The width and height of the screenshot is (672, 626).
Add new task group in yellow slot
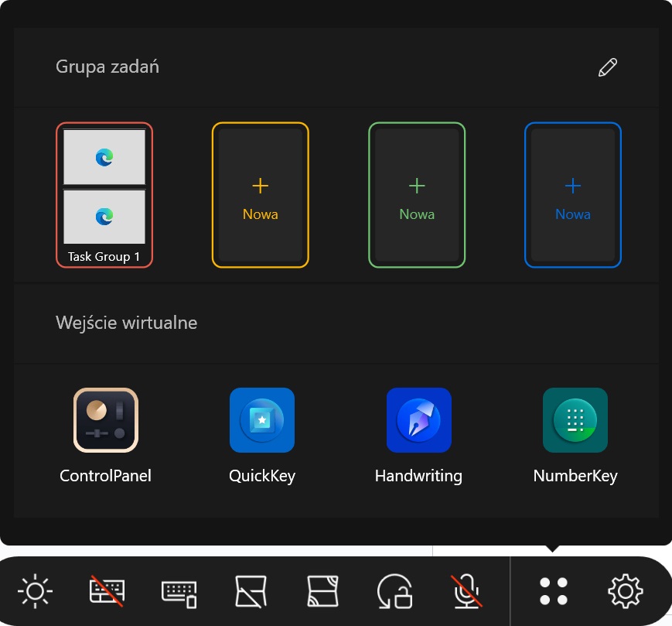(x=261, y=195)
